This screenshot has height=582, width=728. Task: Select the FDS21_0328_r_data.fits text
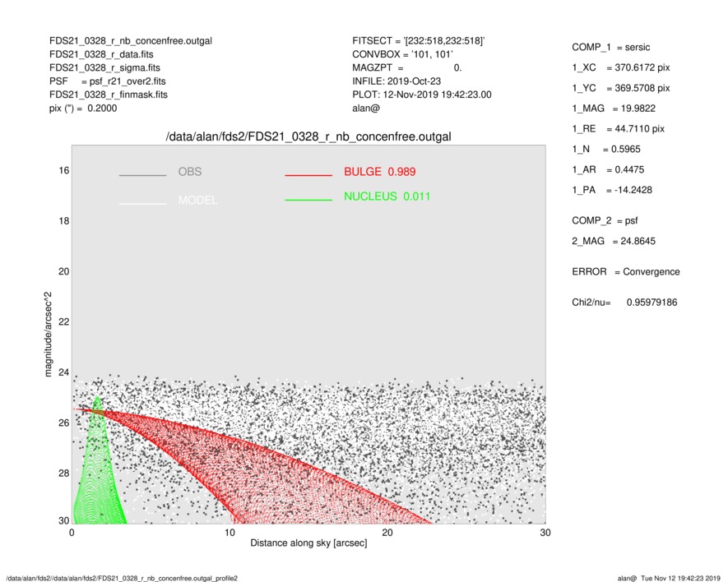click(x=101, y=54)
